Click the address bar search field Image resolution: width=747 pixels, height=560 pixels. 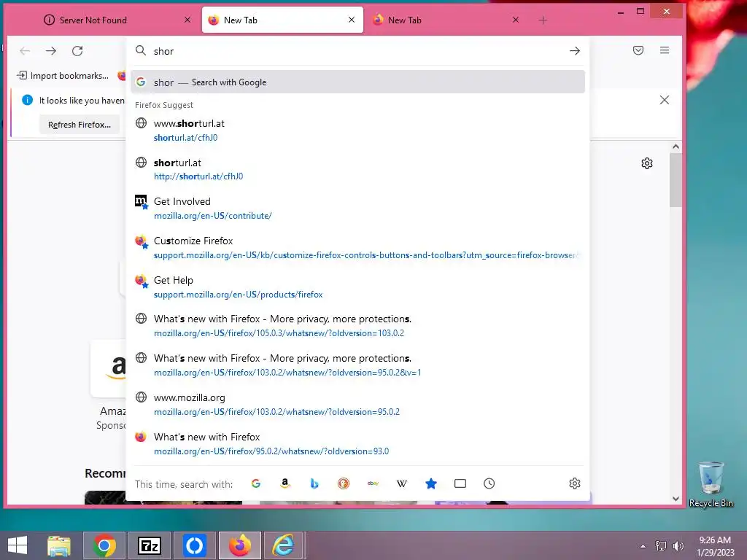(357, 51)
